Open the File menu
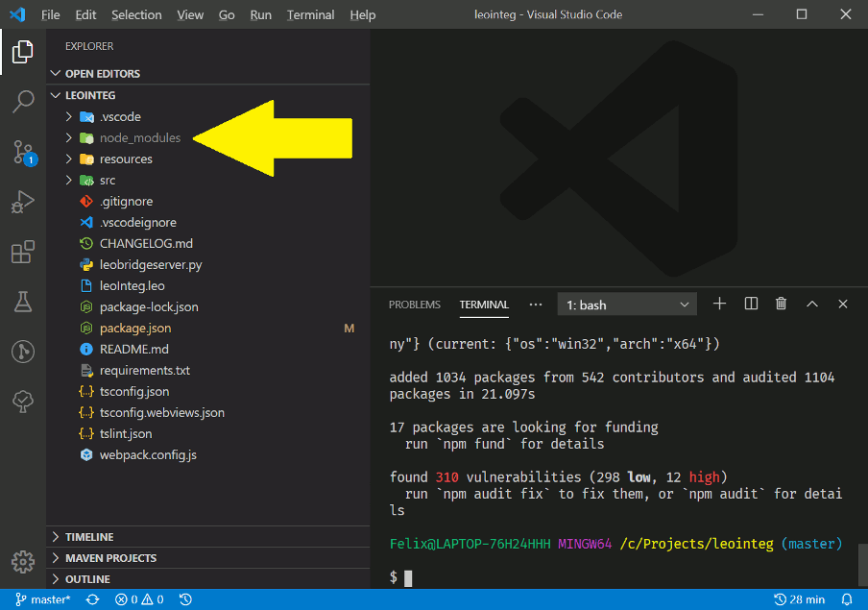The height and width of the screenshot is (610, 868). 50,15
